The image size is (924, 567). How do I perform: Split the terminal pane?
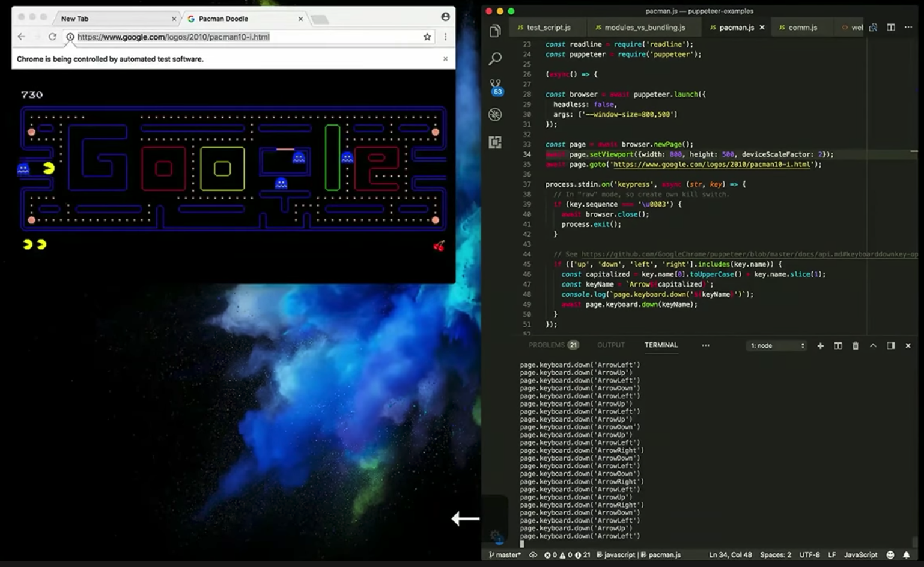point(838,345)
